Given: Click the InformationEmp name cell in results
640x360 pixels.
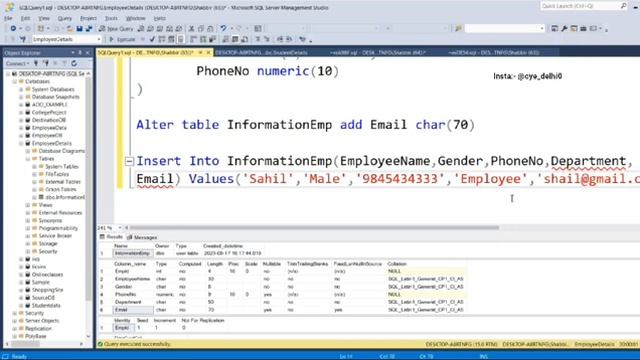Looking at the screenshot, I should click(x=132, y=253).
